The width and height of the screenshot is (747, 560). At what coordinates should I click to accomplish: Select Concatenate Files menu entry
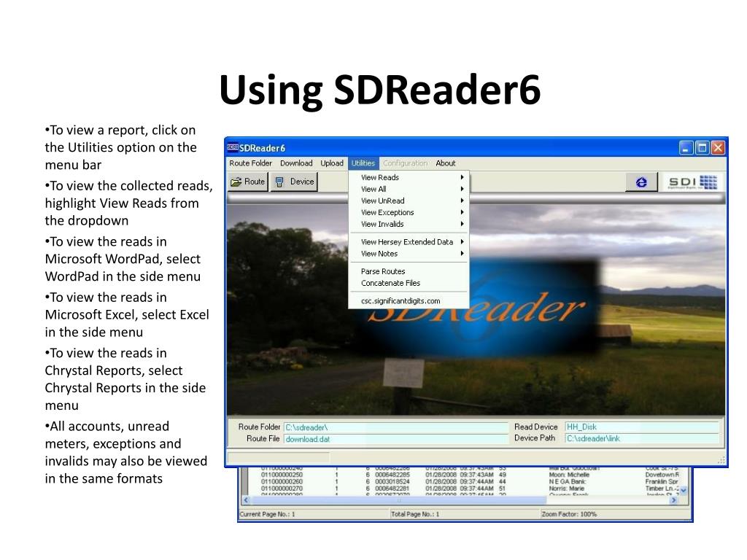pos(409,283)
